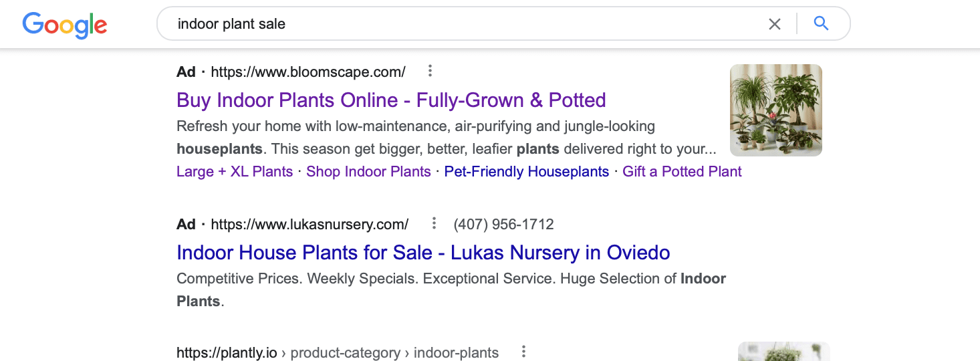
Task: Clear the search box with the X icon
Action: click(x=775, y=24)
